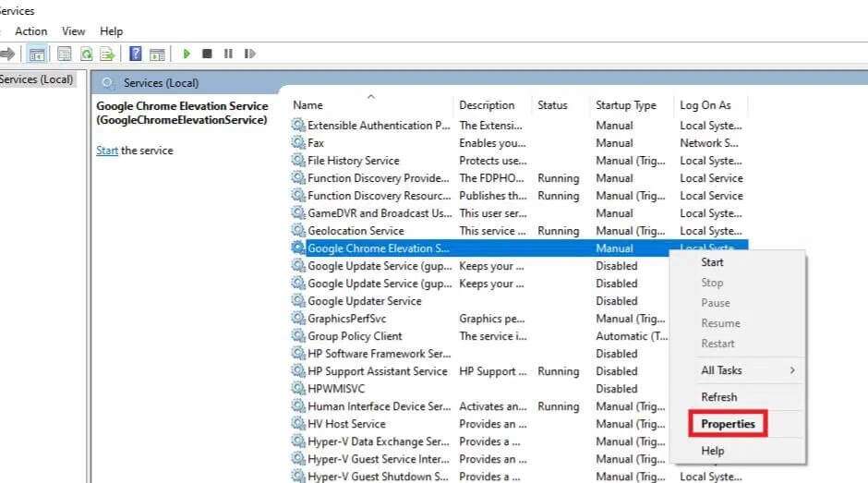
Task: Sort by the Status column header
Action: pyautogui.click(x=552, y=105)
